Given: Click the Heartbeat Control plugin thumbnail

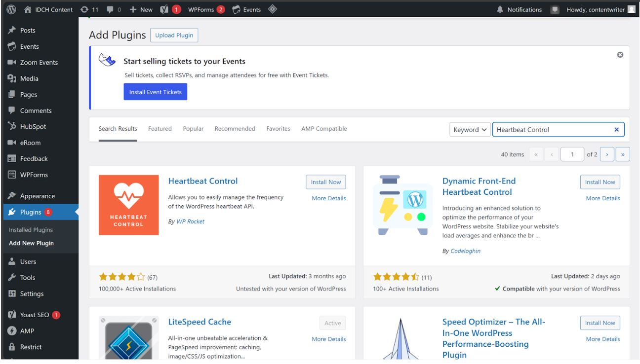Looking at the screenshot, I should [129, 205].
